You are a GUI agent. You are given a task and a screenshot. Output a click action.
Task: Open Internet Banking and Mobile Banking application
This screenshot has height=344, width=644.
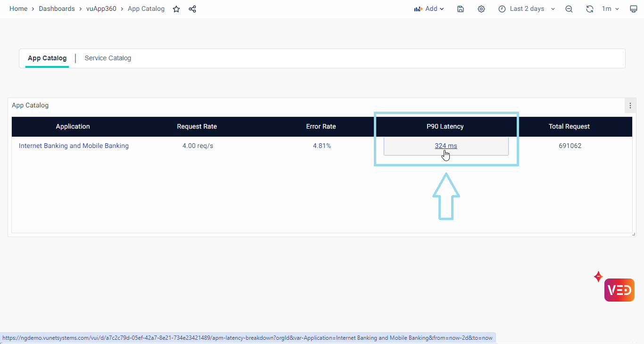tap(74, 146)
